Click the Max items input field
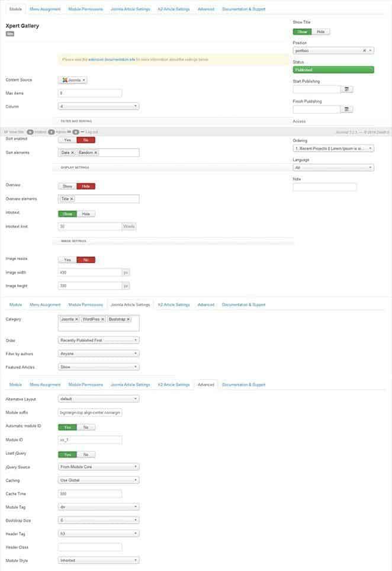 coord(90,93)
